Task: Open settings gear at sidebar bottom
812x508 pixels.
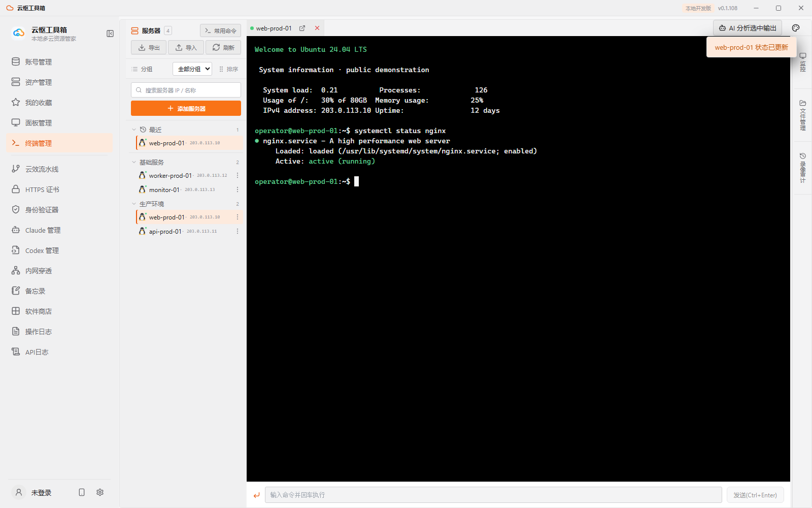Action: [x=100, y=492]
